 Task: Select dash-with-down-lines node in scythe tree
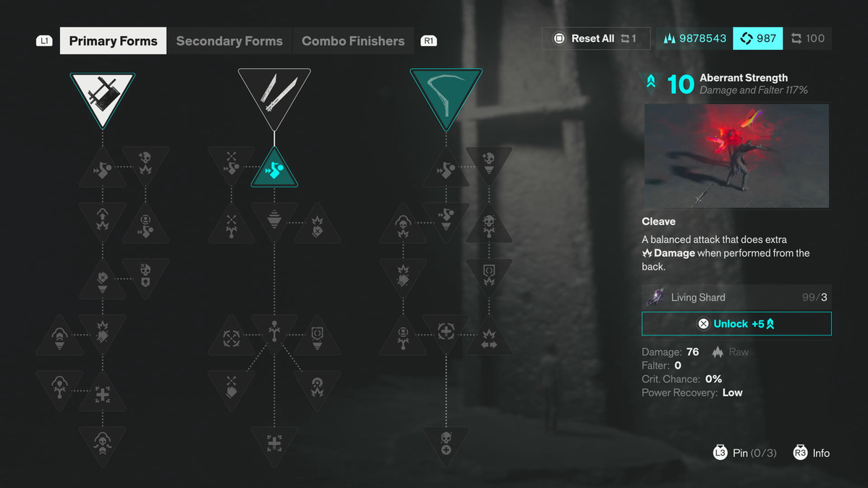[446, 218]
